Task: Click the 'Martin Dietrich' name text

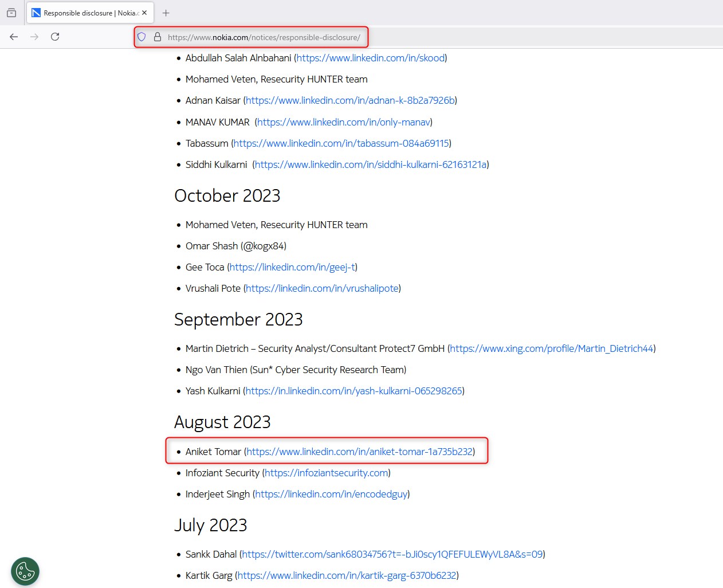Action: (x=217, y=348)
